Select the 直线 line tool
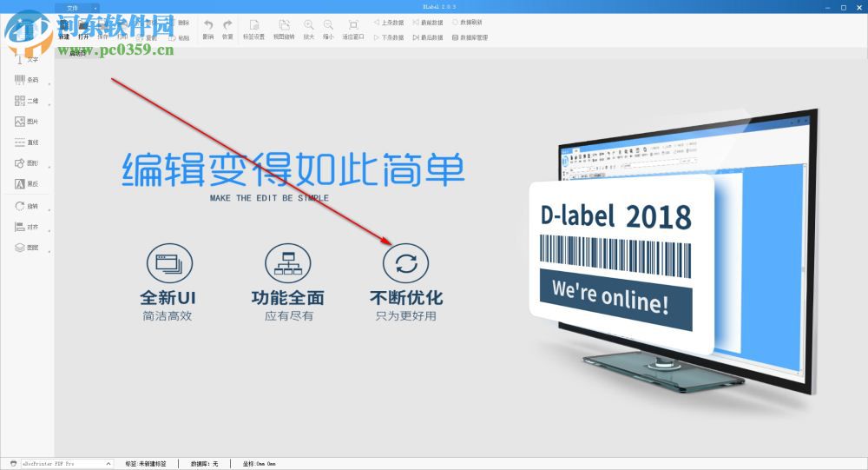Image resolution: width=868 pixels, height=470 pixels. (27, 142)
